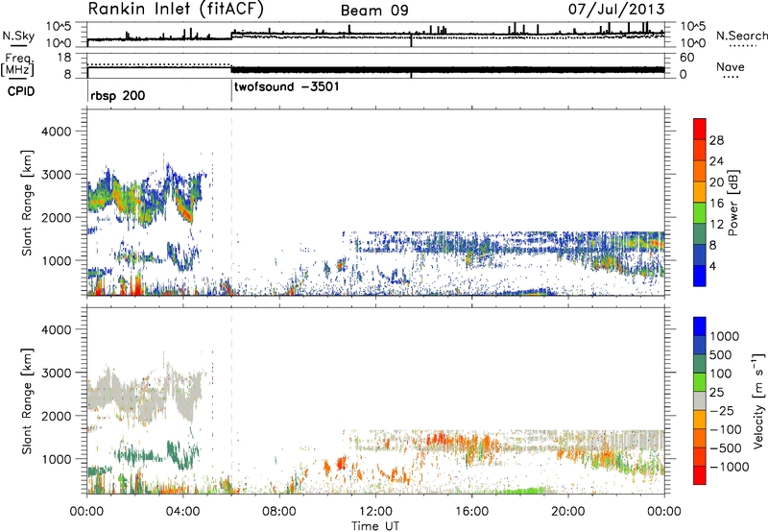Click the 'Power [dB]' colorbar title
Screen dimensions: 768x532
click(733, 203)
